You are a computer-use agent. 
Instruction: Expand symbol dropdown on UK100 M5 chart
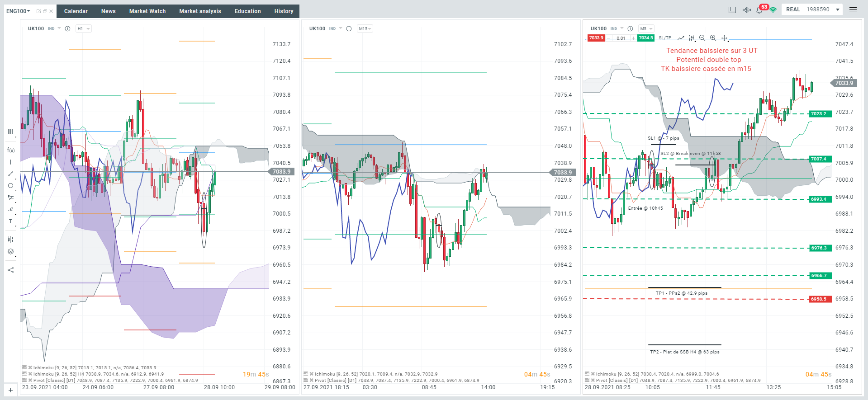[x=622, y=28]
